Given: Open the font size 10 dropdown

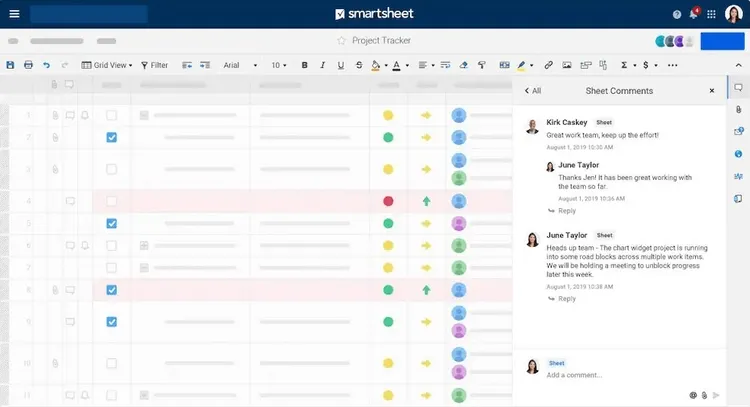Looking at the screenshot, I should (x=279, y=65).
